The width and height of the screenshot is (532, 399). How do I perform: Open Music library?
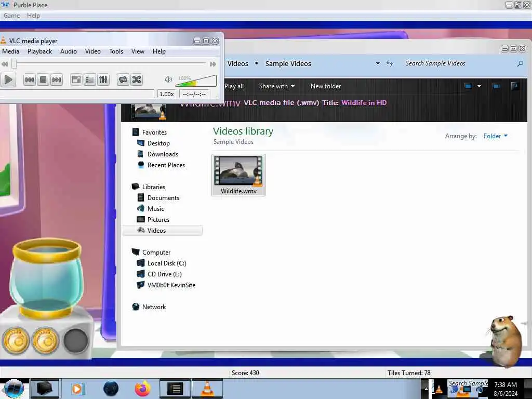156,209
